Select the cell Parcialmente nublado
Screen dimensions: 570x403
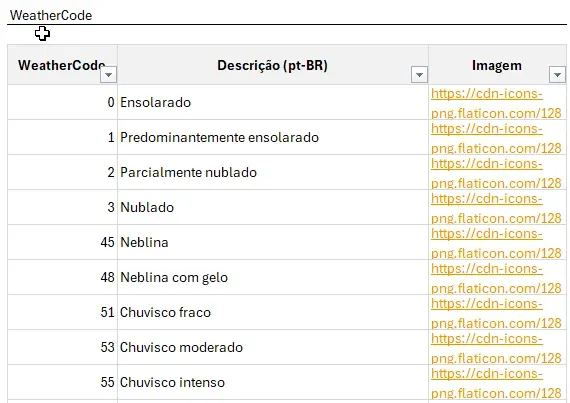[x=273, y=172]
